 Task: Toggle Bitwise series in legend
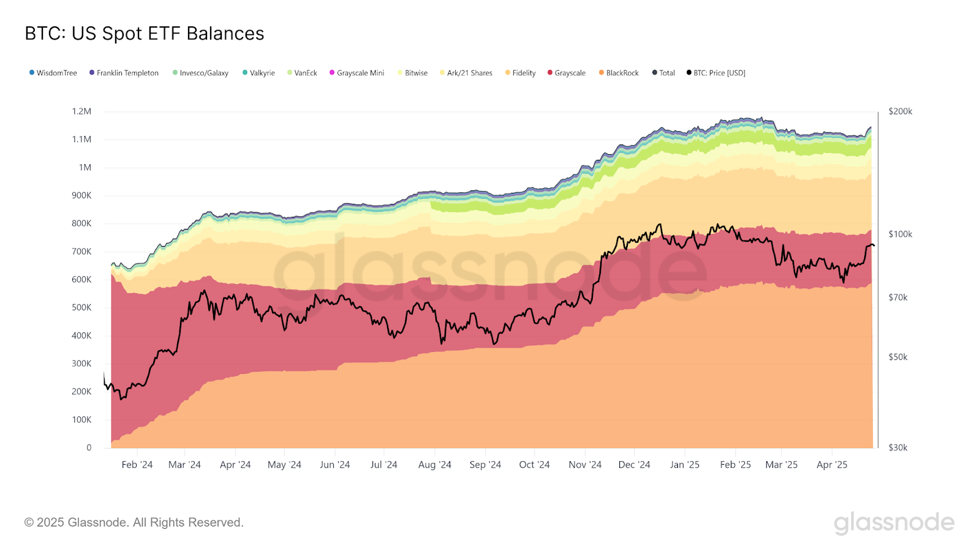point(413,73)
